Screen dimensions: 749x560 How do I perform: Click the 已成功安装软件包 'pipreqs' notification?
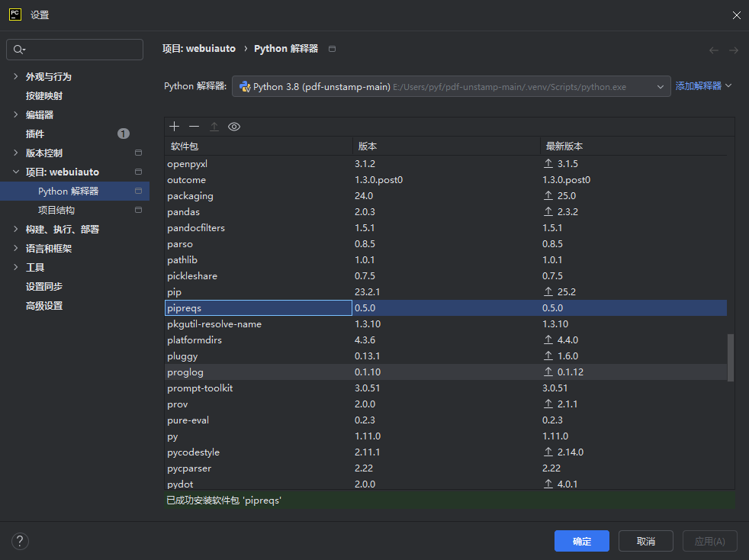(223, 500)
